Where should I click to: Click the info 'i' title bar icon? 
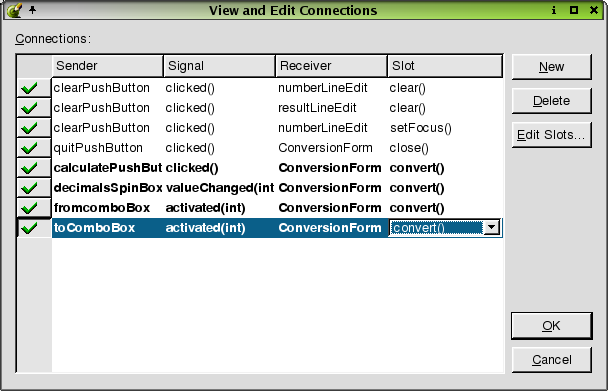[554, 10]
